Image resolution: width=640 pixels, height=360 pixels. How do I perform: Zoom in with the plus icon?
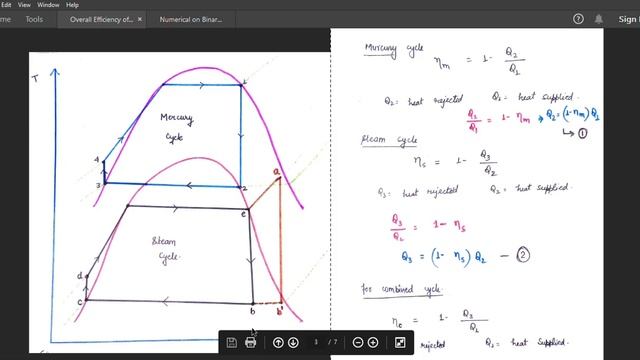(x=373, y=342)
